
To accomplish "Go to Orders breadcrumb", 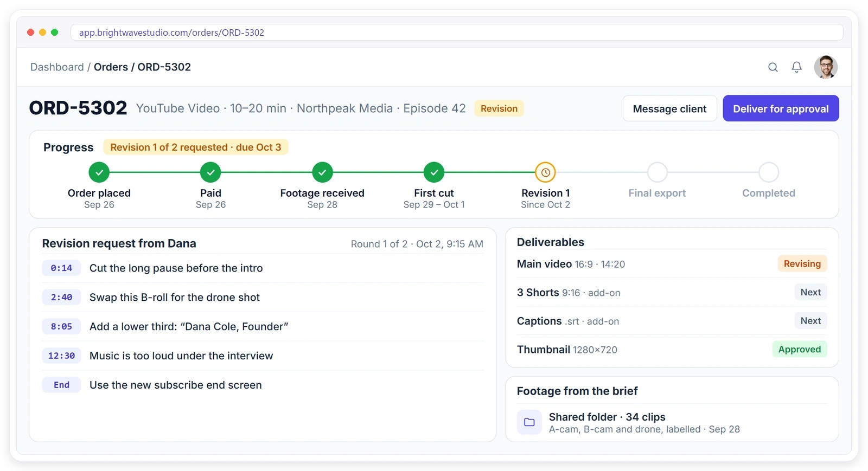I will [x=111, y=67].
